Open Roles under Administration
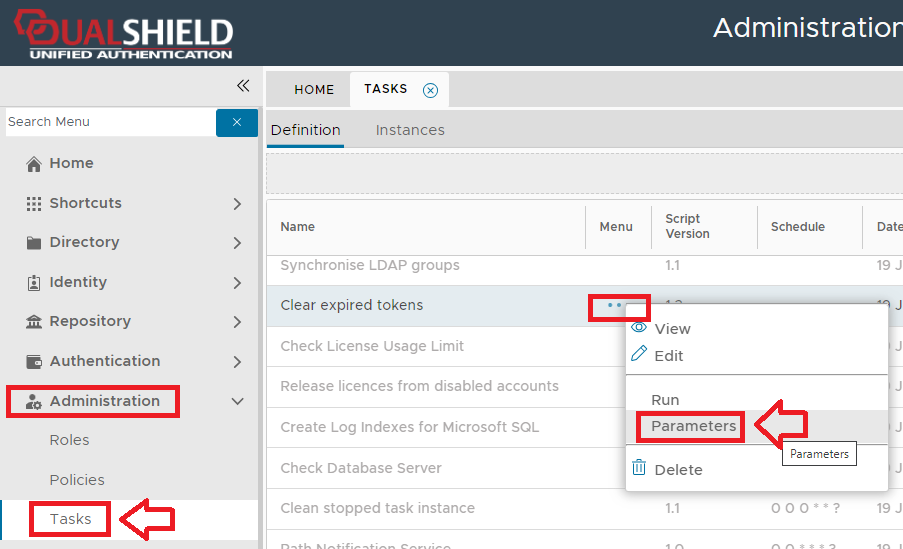The width and height of the screenshot is (903, 549). coord(70,440)
